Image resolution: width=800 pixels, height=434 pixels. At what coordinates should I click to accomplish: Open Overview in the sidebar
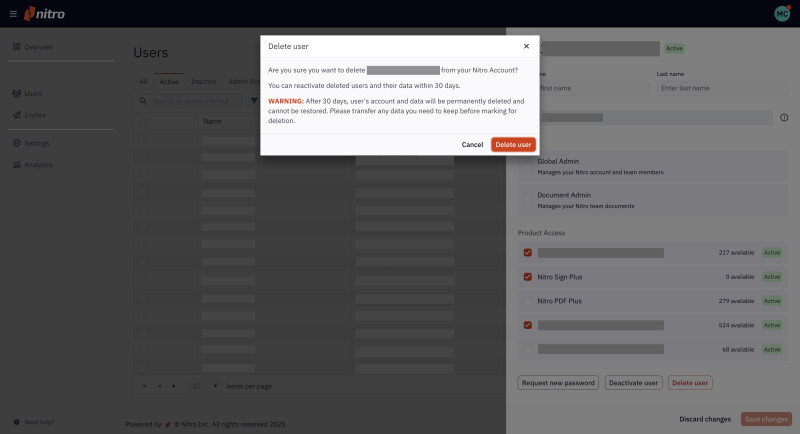click(38, 47)
